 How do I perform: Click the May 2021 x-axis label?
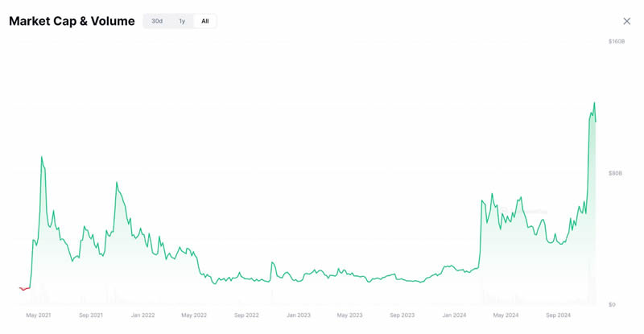[39, 315]
